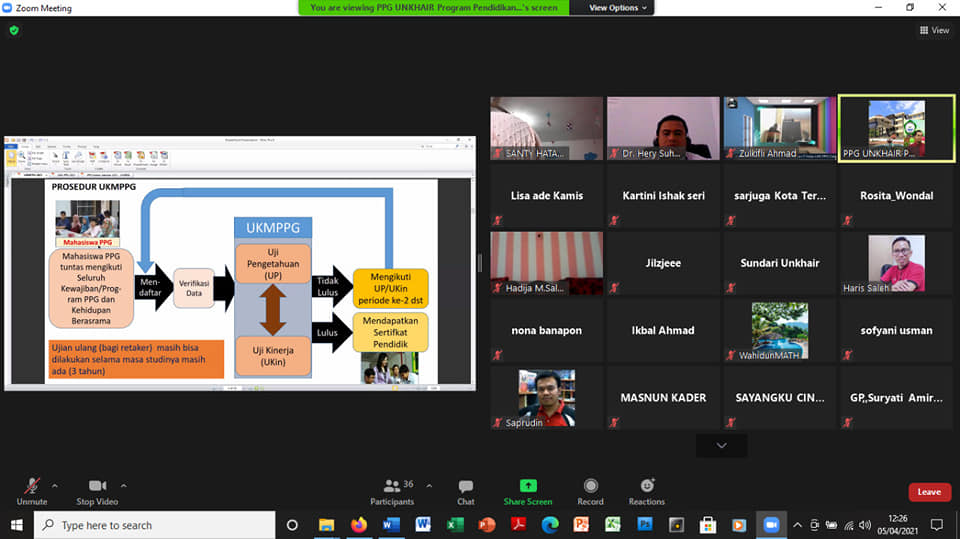The width and height of the screenshot is (960, 539).
Task: Start recording with the Record button
Action: click(x=590, y=491)
